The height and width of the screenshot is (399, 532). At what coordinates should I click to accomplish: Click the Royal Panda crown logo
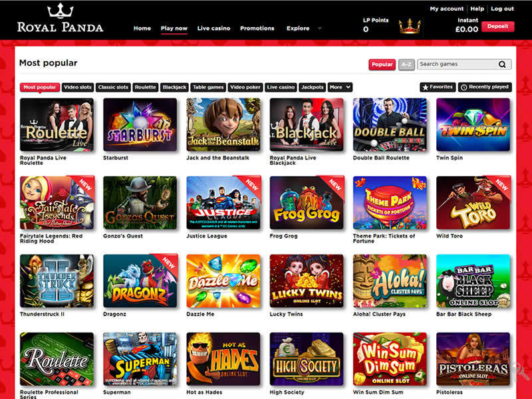coord(61,11)
